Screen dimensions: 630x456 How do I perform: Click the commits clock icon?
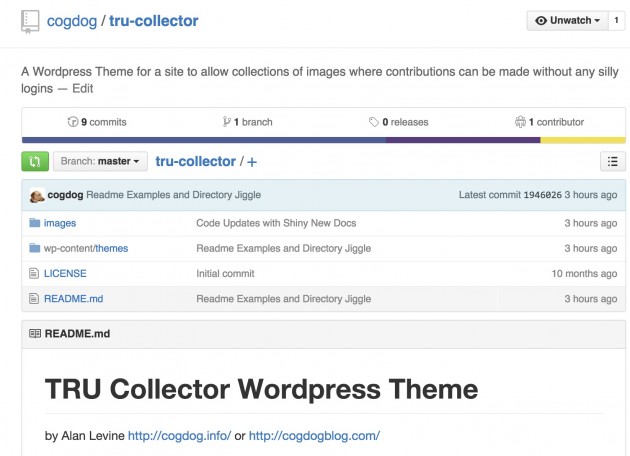[73, 122]
